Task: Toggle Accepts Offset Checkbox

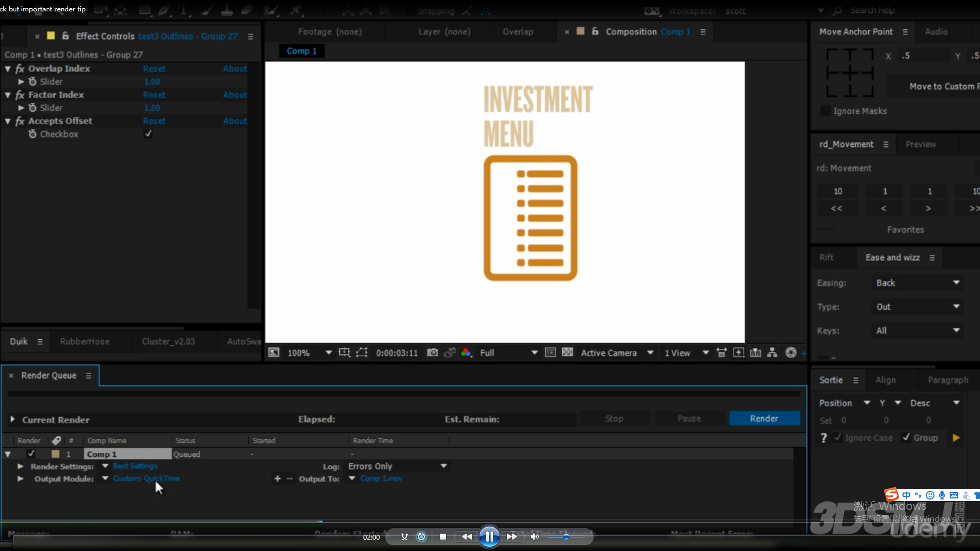Action: click(x=148, y=134)
